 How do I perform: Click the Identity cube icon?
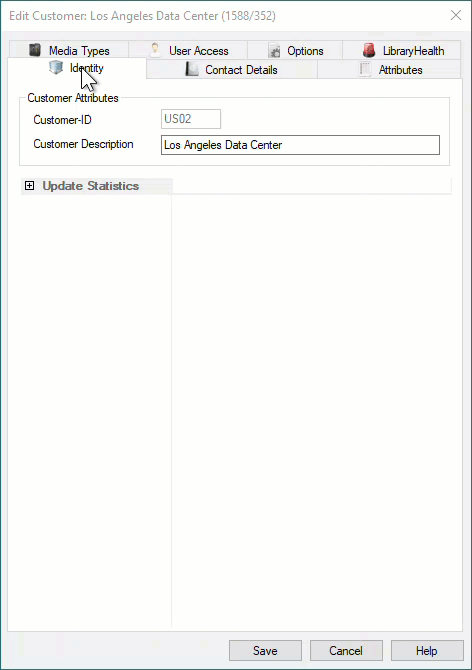pyautogui.click(x=56, y=68)
